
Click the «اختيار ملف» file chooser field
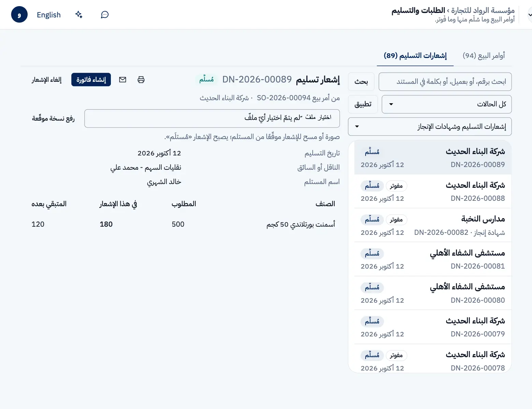212,119
